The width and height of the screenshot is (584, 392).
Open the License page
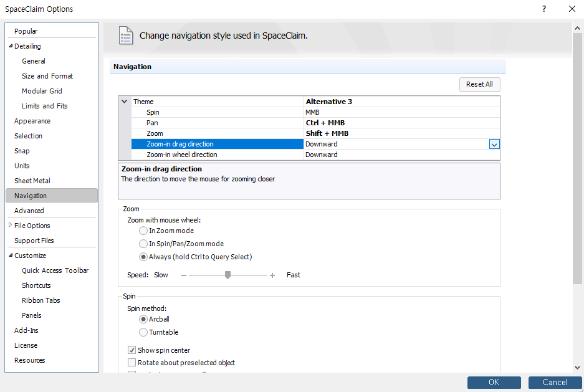pyautogui.click(x=26, y=345)
